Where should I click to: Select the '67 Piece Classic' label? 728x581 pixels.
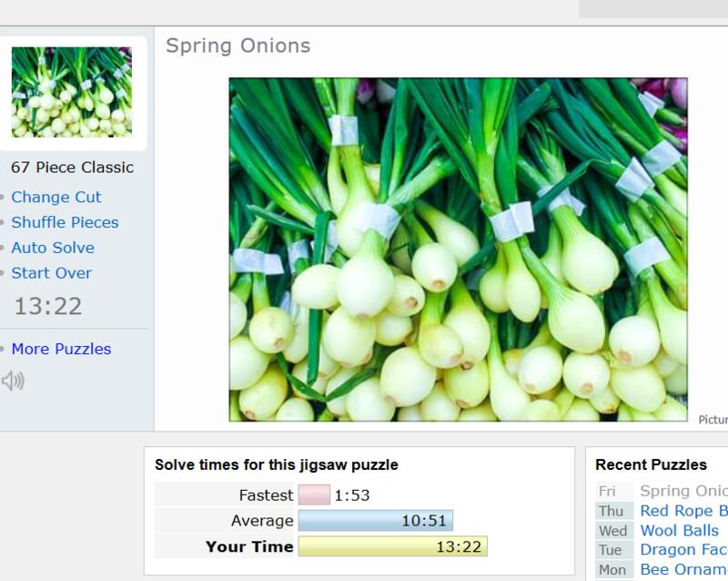pos(73,168)
